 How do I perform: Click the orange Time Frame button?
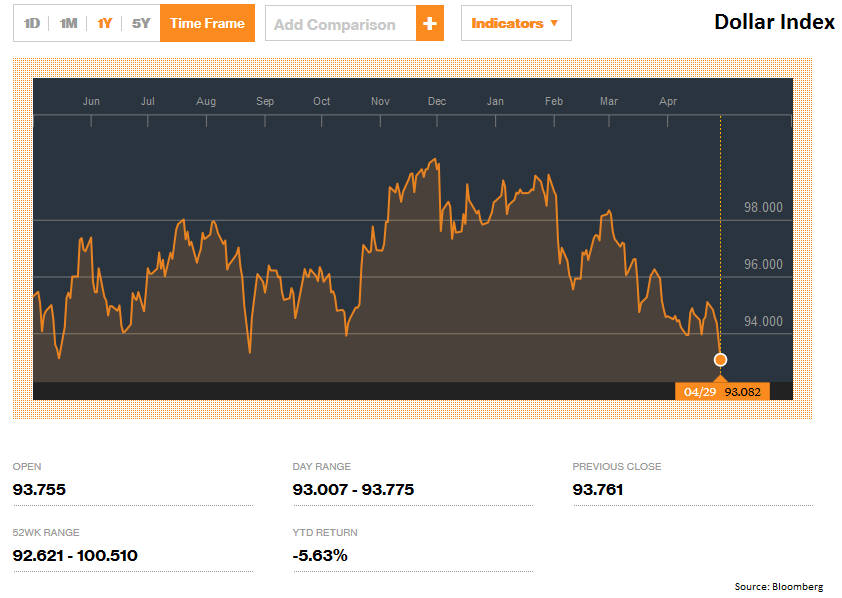point(207,22)
